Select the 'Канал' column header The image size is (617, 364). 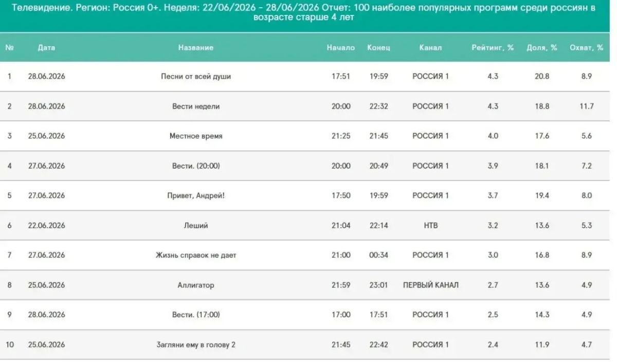430,47
